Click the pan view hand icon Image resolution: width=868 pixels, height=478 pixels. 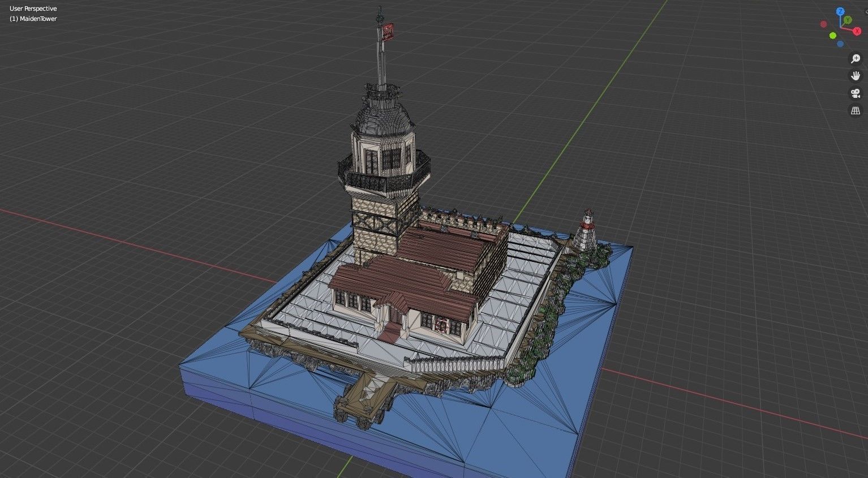pyautogui.click(x=856, y=76)
